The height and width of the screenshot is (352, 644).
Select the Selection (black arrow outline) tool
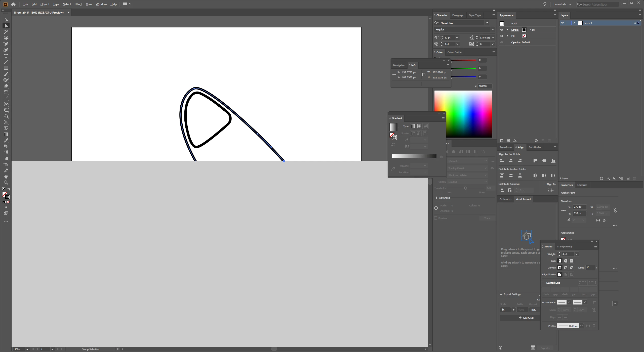point(6,20)
